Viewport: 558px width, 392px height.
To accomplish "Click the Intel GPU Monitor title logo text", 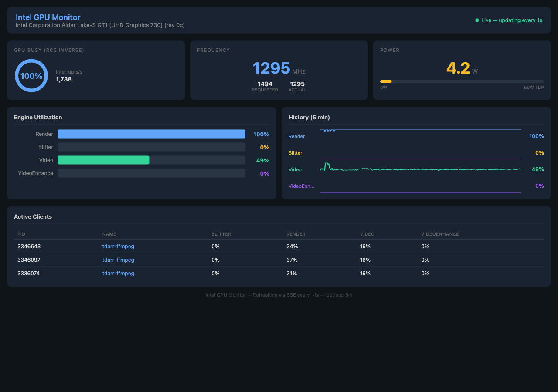I will click(48, 17).
